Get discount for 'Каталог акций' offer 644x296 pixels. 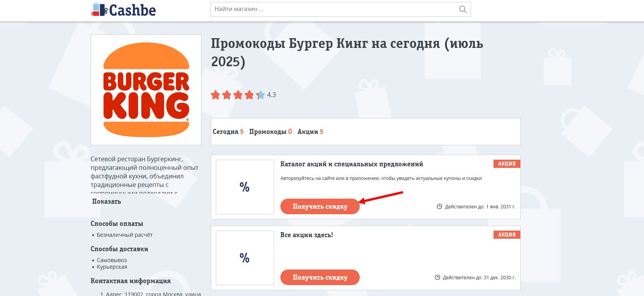pyautogui.click(x=320, y=206)
